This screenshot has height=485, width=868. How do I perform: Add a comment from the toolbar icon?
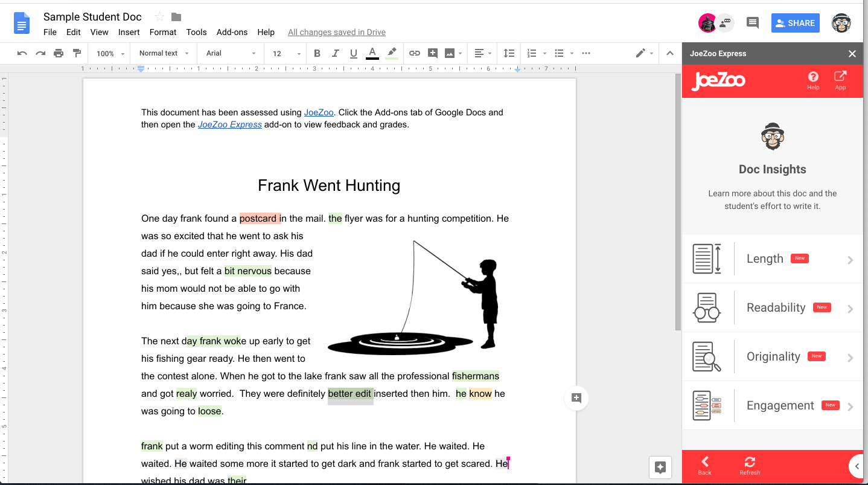(432, 53)
